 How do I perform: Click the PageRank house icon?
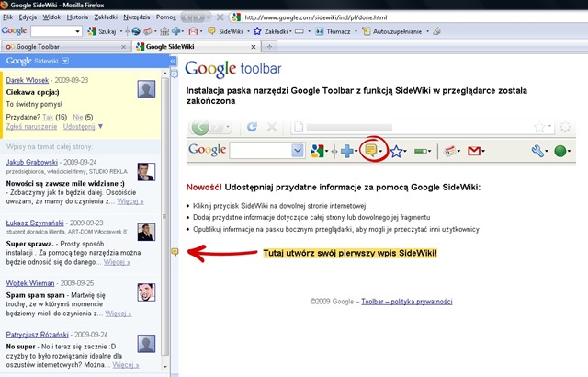point(164,31)
